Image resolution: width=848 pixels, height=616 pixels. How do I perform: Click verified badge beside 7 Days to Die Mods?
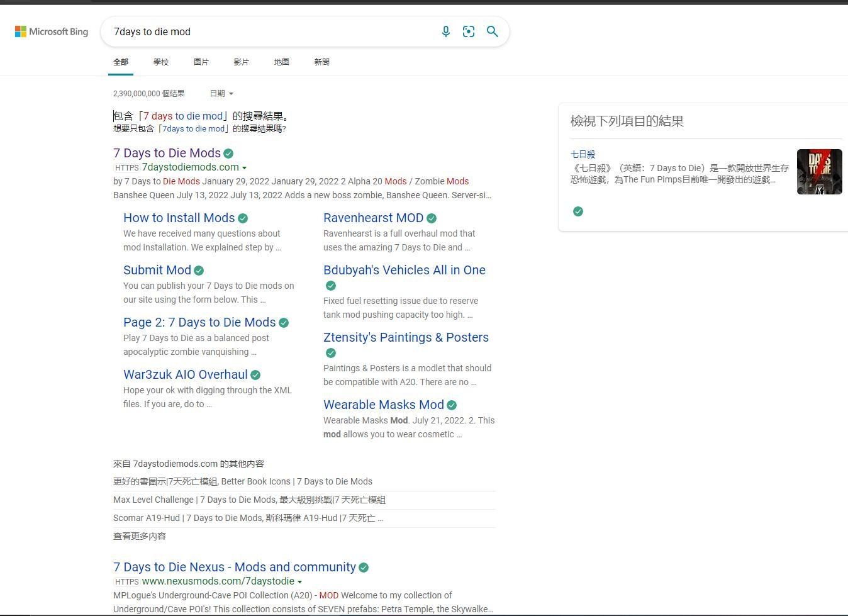[x=228, y=154]
